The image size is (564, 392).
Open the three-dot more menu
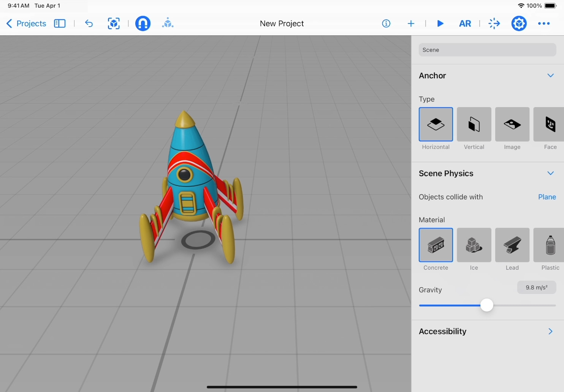point(544,24)
